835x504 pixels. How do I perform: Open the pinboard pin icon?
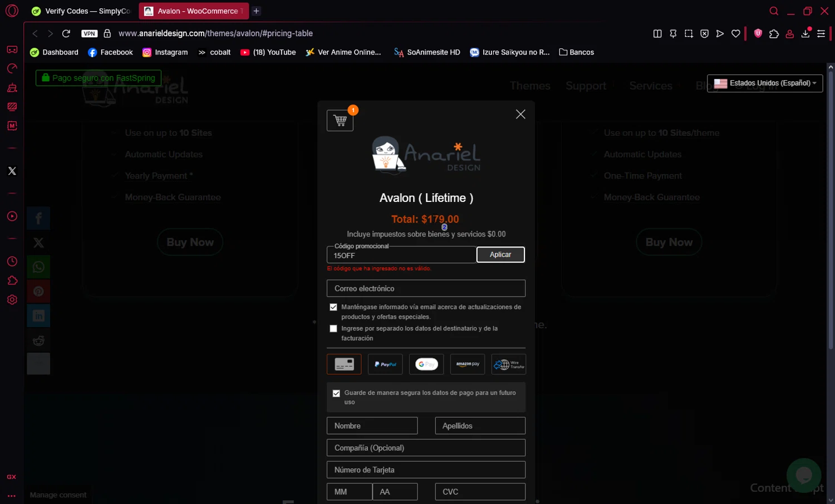pyautogui.click(x=673, y=33)
